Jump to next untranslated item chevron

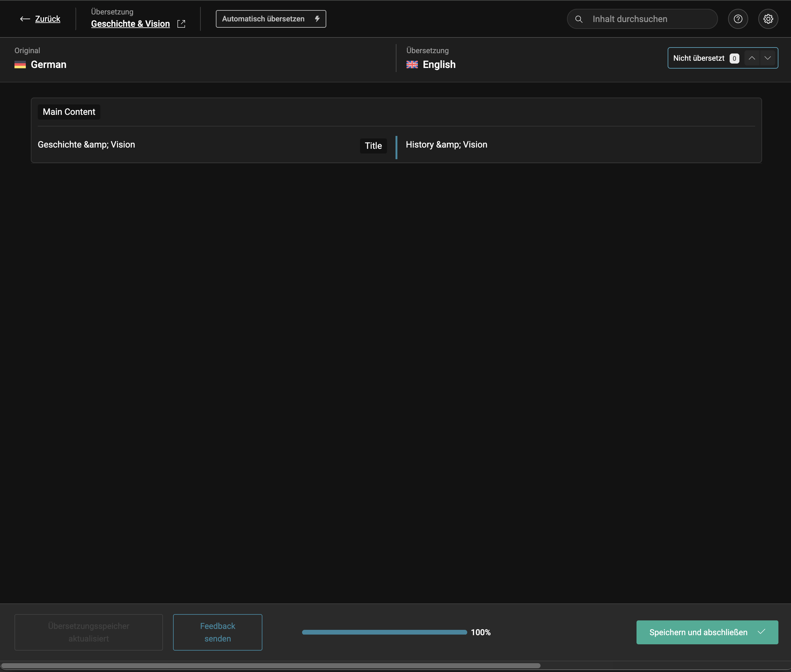point(767,58)
